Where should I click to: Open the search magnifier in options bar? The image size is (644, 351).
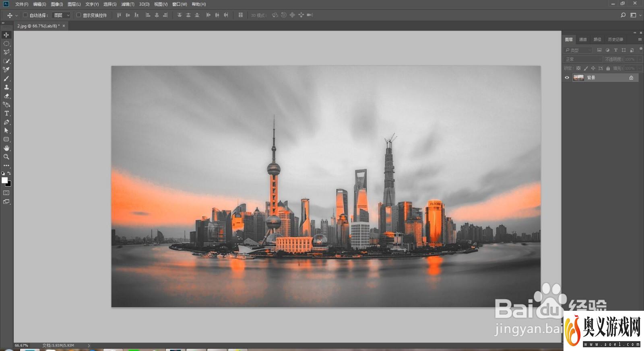[623, 15]
